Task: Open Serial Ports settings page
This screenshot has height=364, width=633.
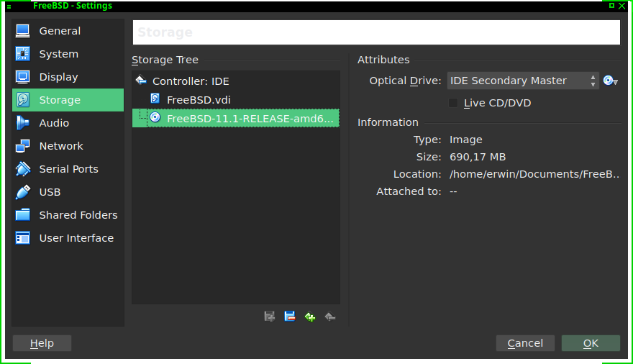Action: coord(68,169)
